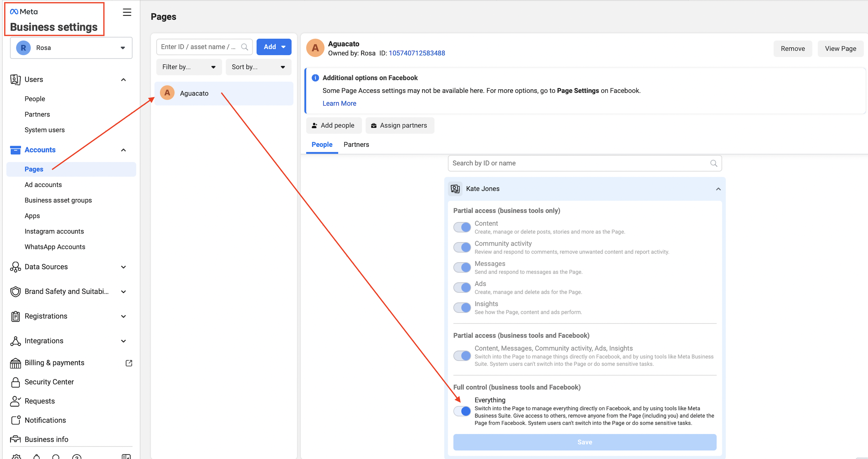Screen dimensions: 868x459
Task: Click the Meta logo
Action: (24, 12)
